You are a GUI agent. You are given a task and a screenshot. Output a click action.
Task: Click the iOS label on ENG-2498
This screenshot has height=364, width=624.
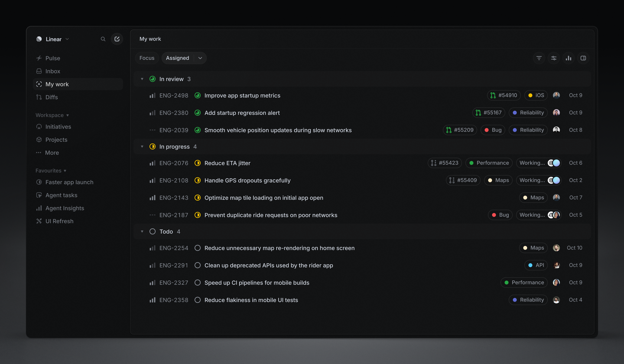click(536, 95)
